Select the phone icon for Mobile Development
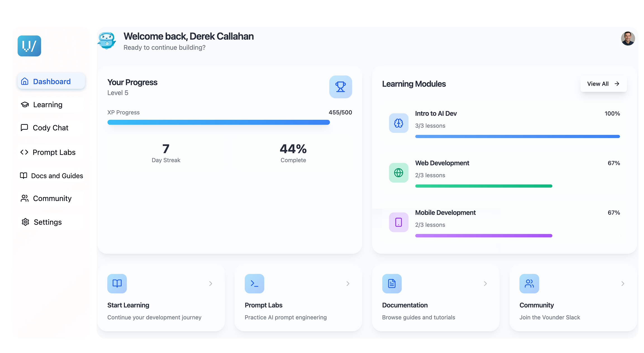This screenshot has width=644, height=353. [x=398, y=222]
